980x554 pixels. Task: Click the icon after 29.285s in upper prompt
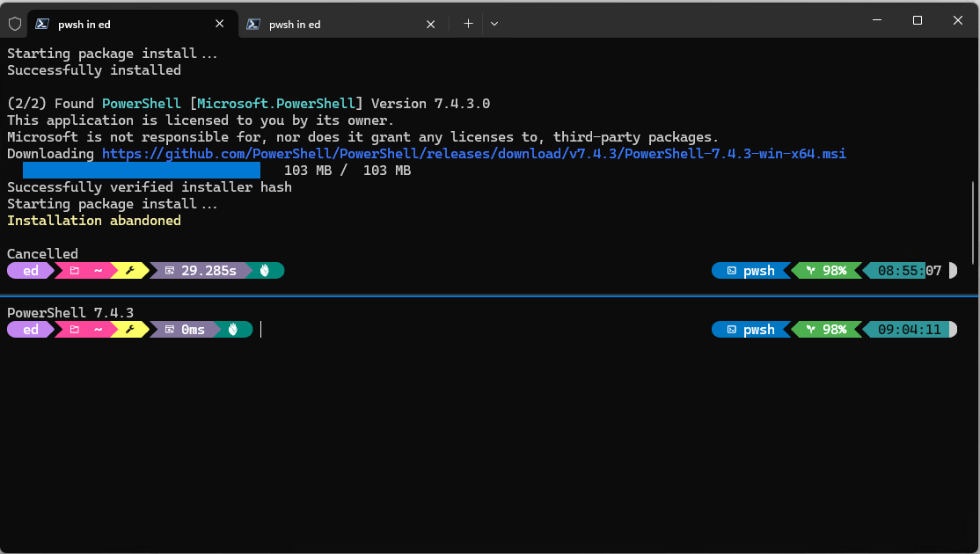pyautogui.click(x=265, y=271)
